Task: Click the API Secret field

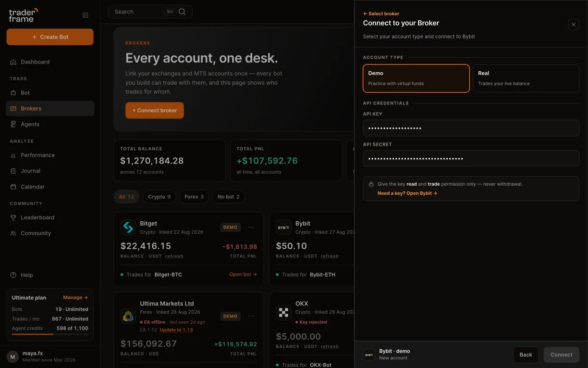Action: point(471,159)
